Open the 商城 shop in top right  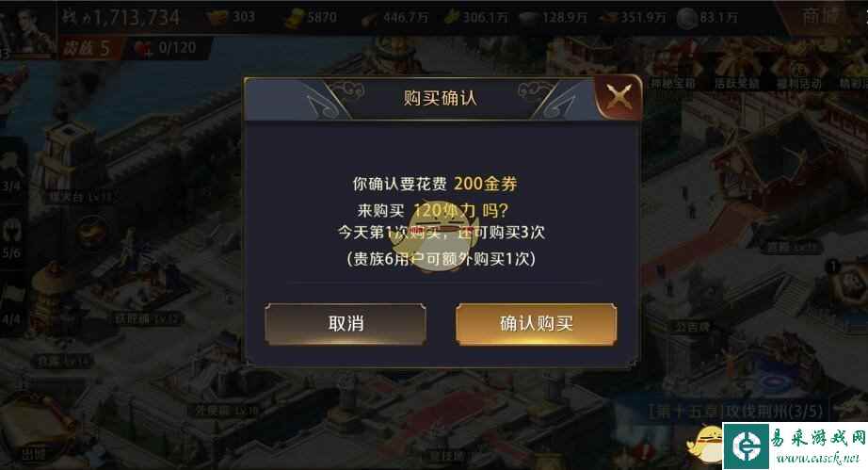(x=821, y=17)
